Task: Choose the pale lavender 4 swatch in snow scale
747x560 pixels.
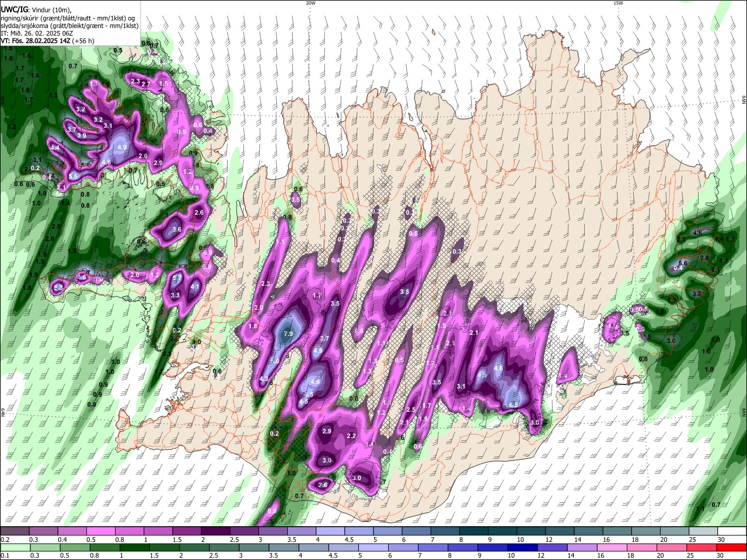Action: [330, 531]
